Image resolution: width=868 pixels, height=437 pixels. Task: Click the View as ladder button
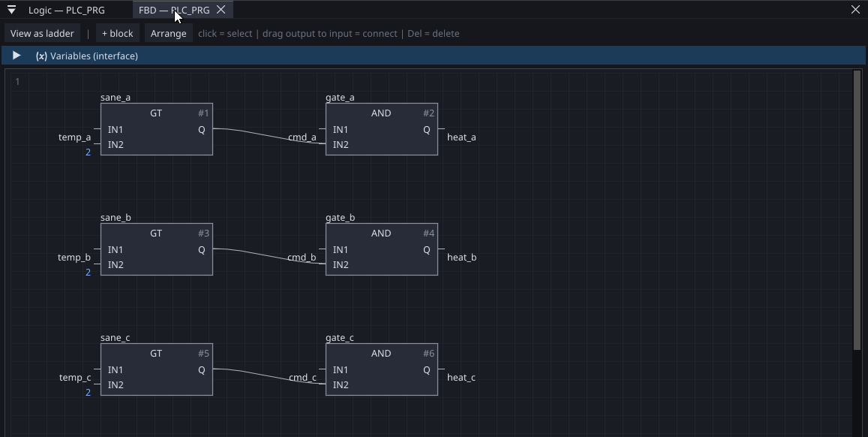(x=42, y=33)
